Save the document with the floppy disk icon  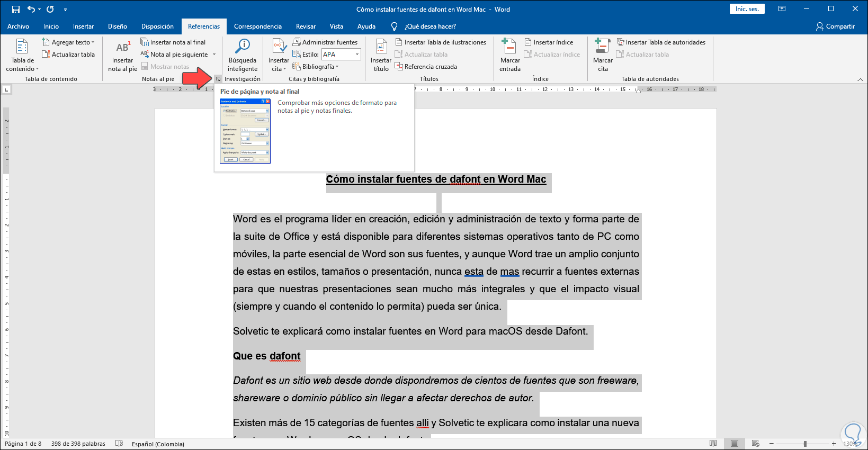tap(16, 9)
